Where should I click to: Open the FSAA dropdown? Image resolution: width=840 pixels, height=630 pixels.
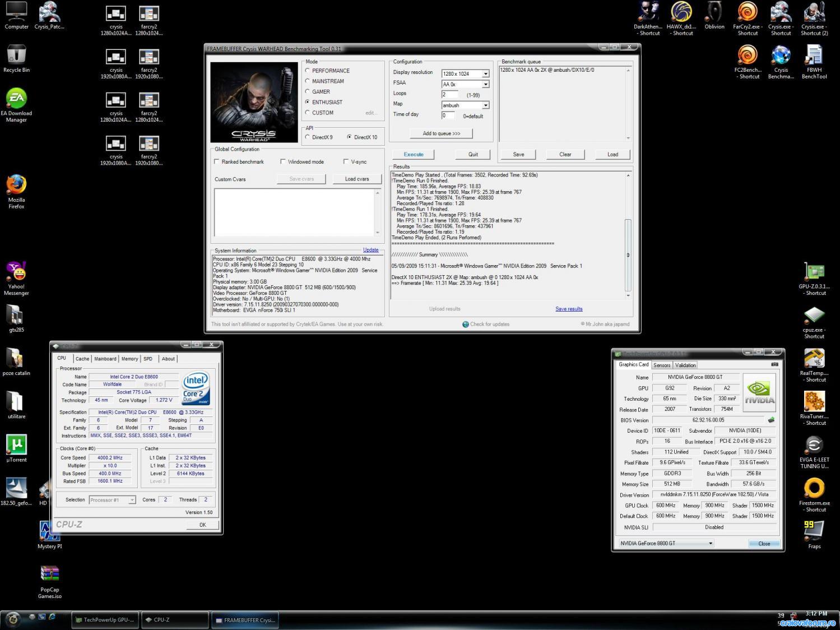pyautogui.click(x=465, y=84)
